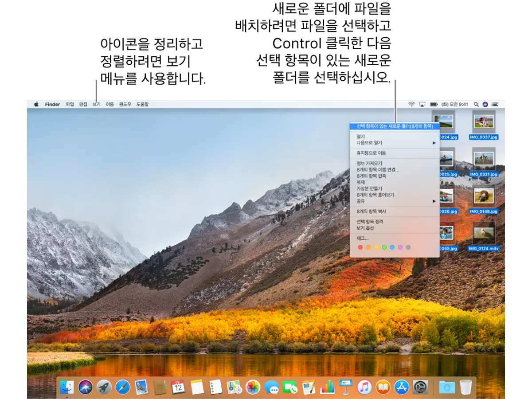Open App Store icon in Dock
The width and height of the screenshot is (532, 399).
[x=402, y=387]
